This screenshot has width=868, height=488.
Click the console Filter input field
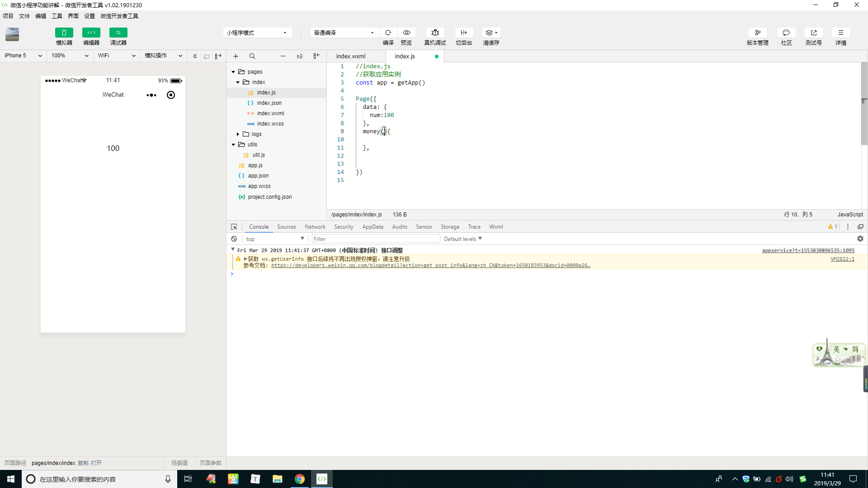pyautogui.click(x=375, y=239)
